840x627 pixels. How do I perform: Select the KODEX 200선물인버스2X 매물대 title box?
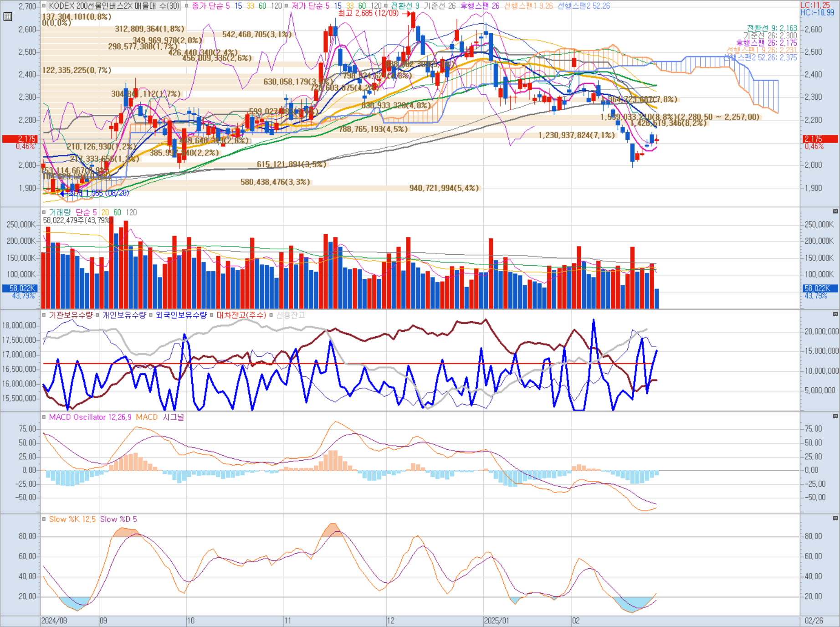[114, 6]
